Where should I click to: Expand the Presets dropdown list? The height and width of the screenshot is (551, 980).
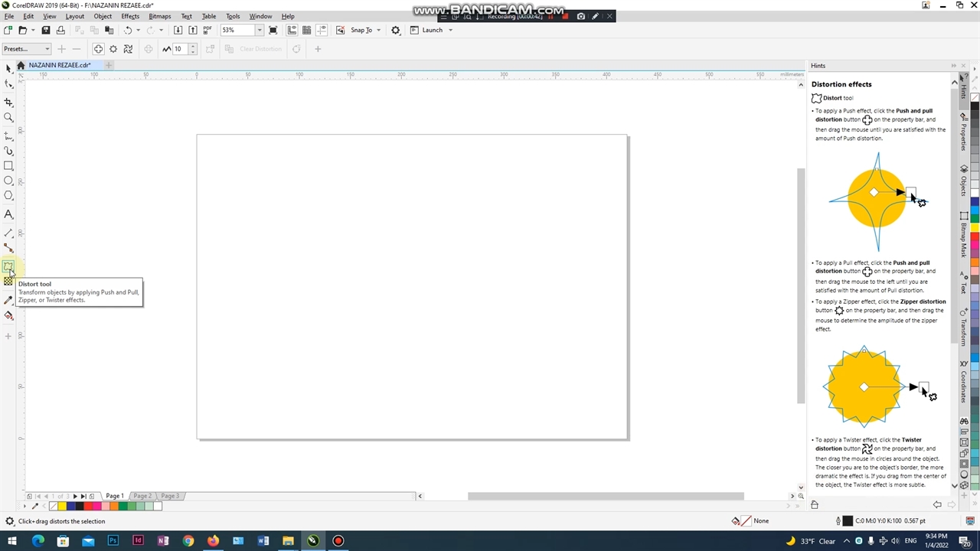pos(47,49)
